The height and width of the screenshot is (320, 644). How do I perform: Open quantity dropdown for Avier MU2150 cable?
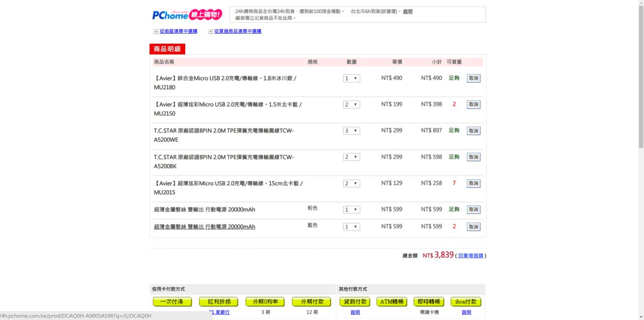[352, 104]
